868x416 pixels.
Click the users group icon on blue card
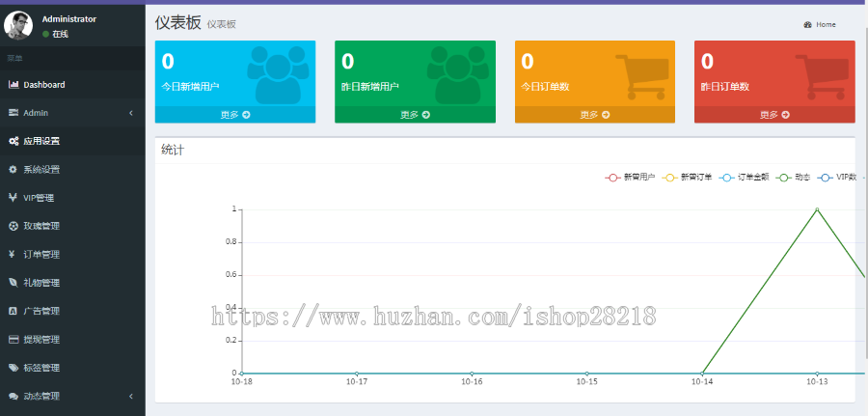[x=278, y=74]
